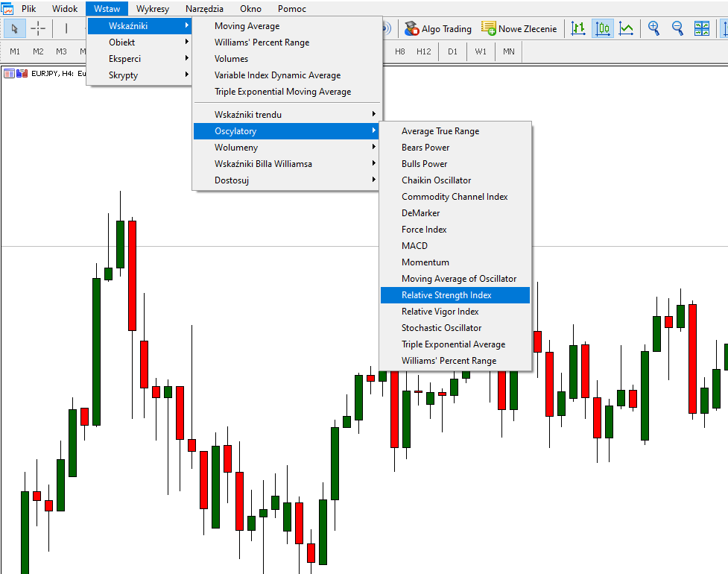Screen dimensions: 728x574
Task: Open Nowe Zlecenie order icon
Action: point(488,29)
